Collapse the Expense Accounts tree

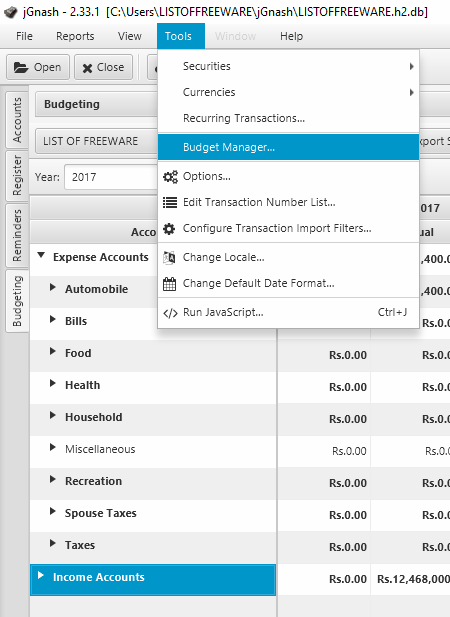(41, 255)
